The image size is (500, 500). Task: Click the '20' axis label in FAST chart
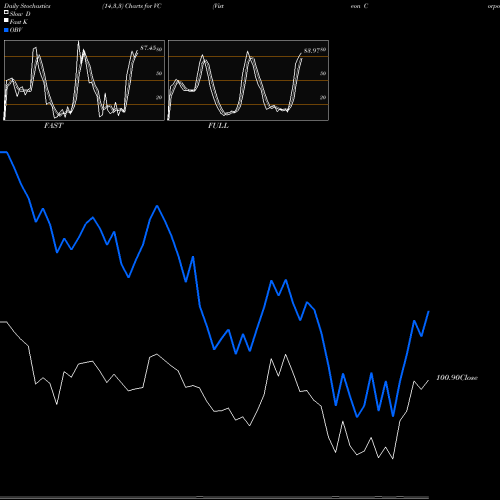click(x=159, y=97)
